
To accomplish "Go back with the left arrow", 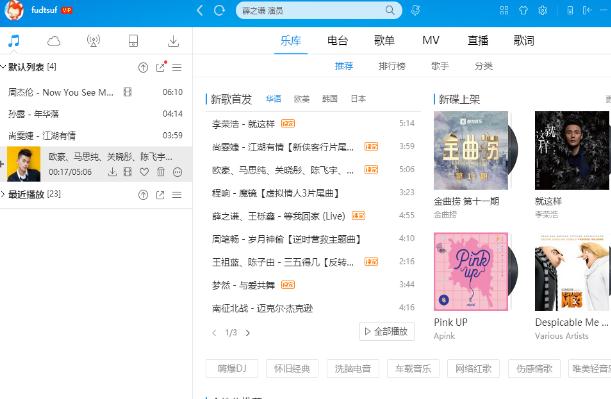I will pos(200,11).
